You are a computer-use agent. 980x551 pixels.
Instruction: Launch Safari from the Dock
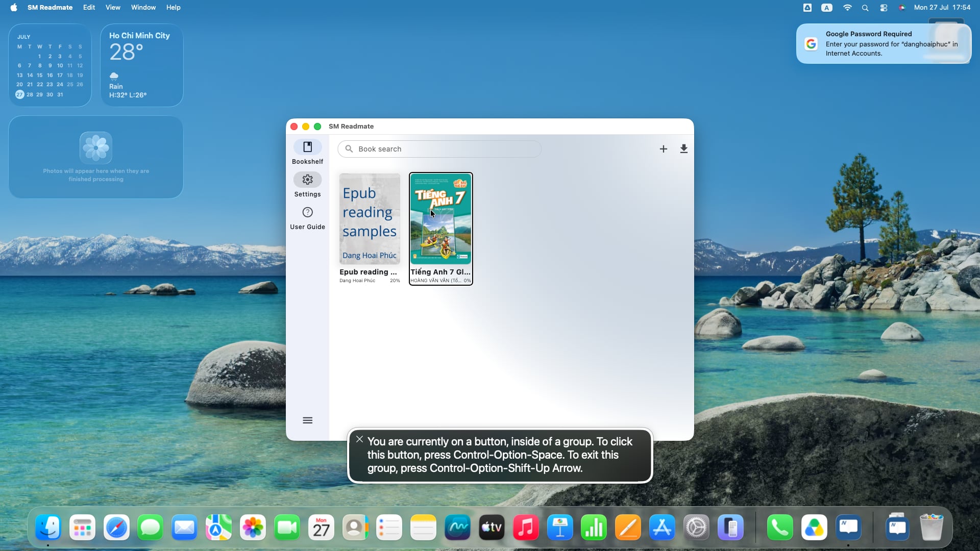tap(116, 528)
